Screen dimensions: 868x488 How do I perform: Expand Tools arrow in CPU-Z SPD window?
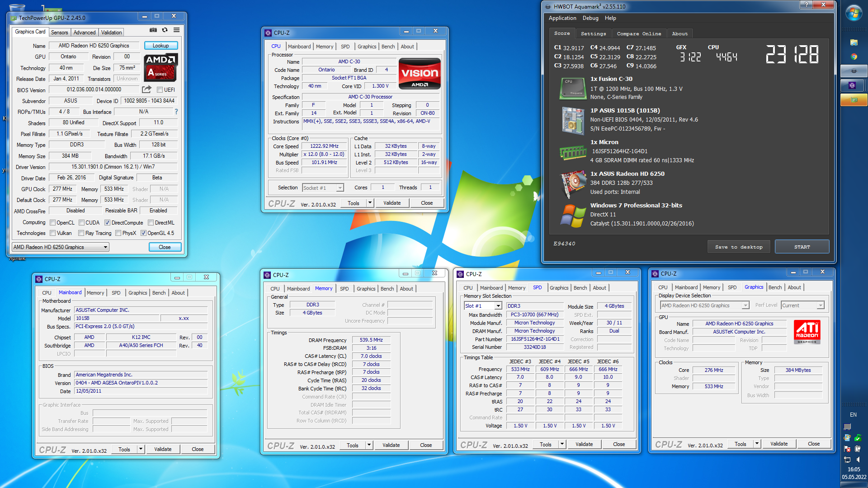[x=562, y=444]
